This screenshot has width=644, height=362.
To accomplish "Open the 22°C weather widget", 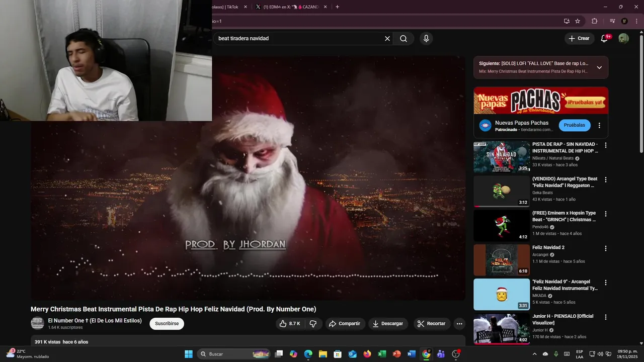I will pos(28,354).
